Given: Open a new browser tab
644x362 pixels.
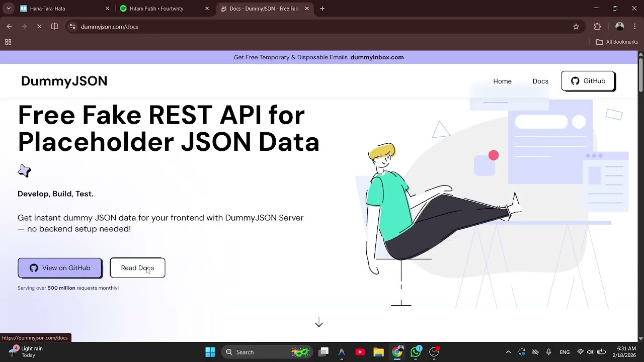Looking at the screenshot, I should pos(323,9).
